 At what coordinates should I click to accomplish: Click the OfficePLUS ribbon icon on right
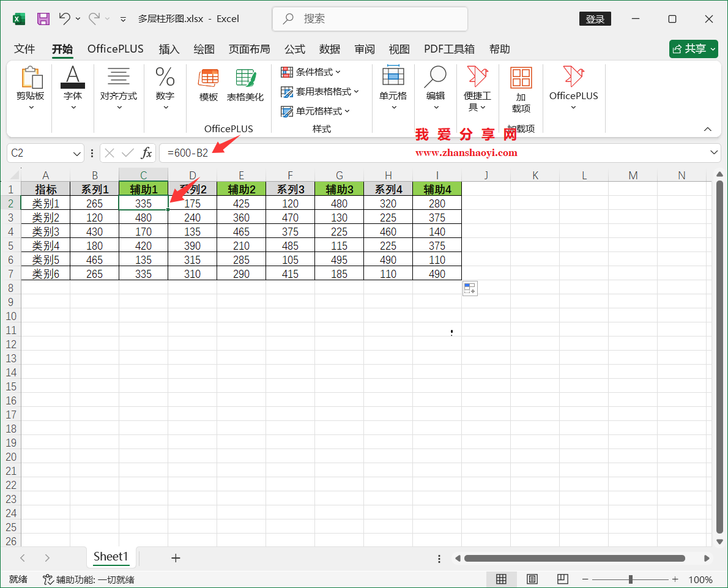pos(573,76)
